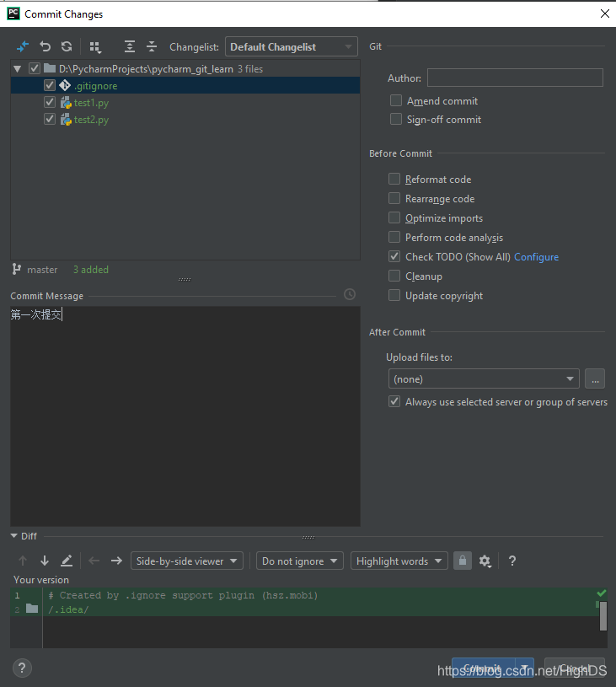Uncheck the test1.py checkbox
The width and height of the screenshot is (616, 687).
50,103
